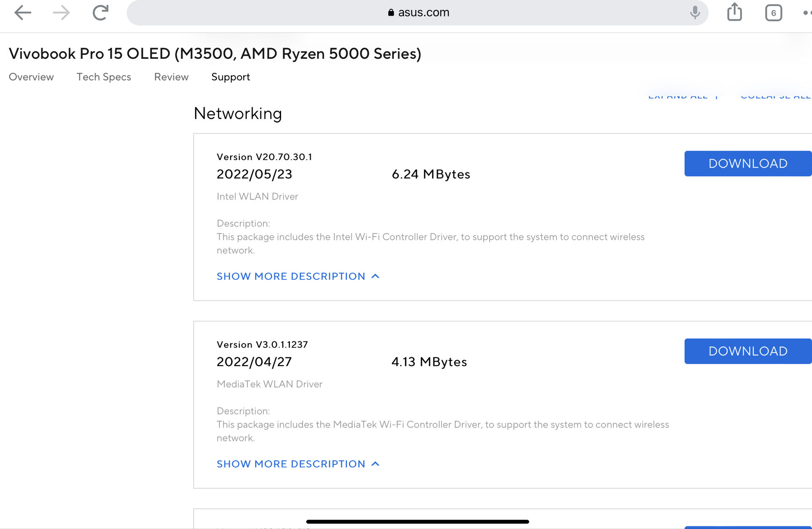The image size is (812, 529).
Task: Collapse chevron next to MediaTek driver description link
Action: tap(375, 464)
